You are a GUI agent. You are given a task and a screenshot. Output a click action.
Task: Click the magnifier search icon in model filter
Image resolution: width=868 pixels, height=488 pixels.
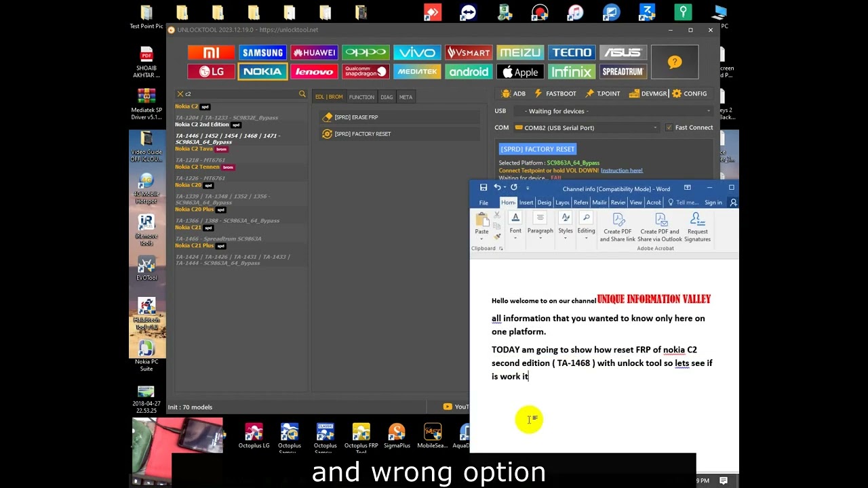302,94
